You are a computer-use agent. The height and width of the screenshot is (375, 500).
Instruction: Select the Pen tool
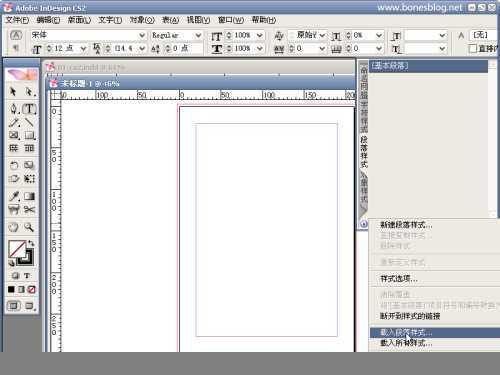[x=14, y=108]
